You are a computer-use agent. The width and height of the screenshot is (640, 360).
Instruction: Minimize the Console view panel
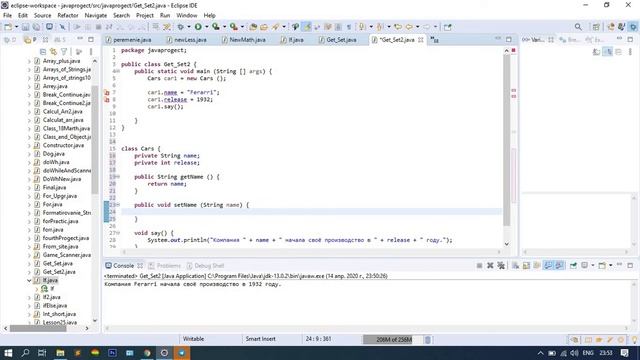point(619,265)
